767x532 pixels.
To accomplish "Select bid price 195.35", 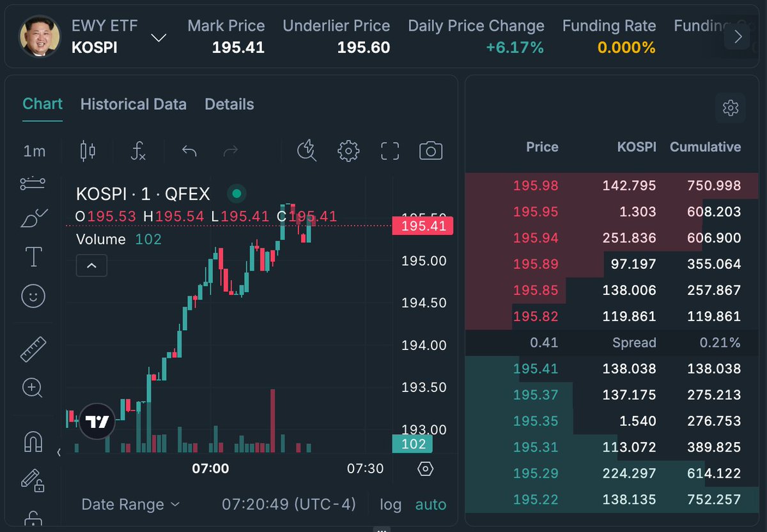I will click(536, 422).
